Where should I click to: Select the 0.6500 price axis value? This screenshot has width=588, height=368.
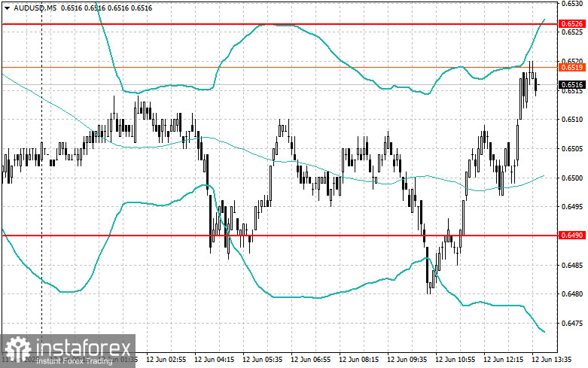pos(572,178)
